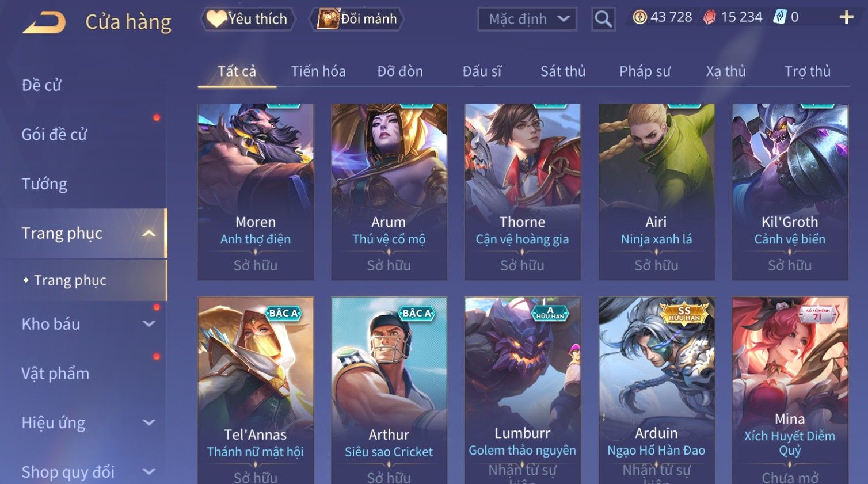Open Yêu thích favorites heart button

coord(248,19)
